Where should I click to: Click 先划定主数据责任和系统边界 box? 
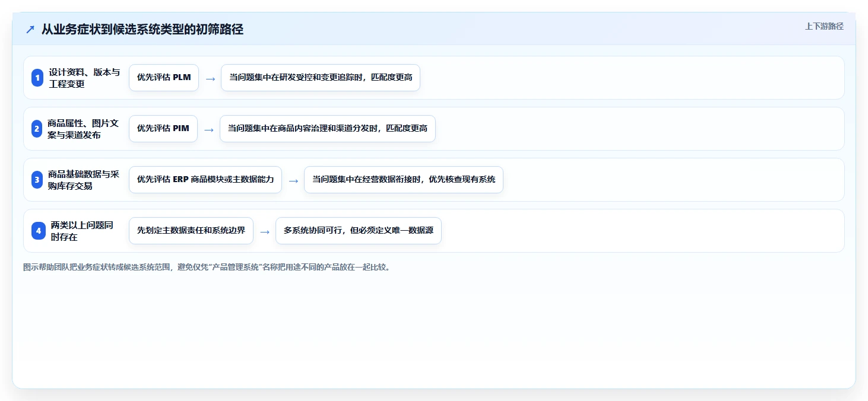[191, 231]
